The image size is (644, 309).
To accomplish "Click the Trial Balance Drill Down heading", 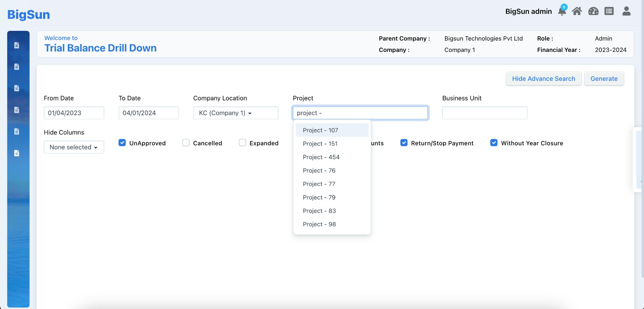I will click(100, 48).
